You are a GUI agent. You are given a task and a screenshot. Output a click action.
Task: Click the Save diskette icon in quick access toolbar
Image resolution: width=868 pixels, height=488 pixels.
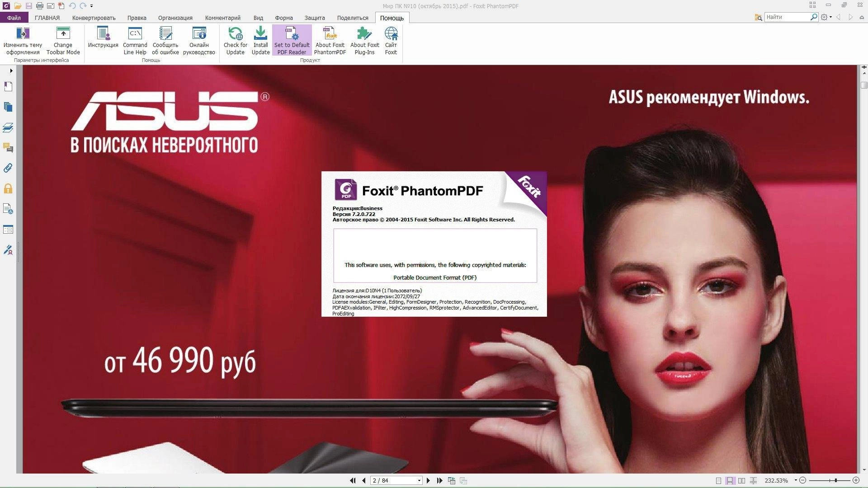point(28,6)
